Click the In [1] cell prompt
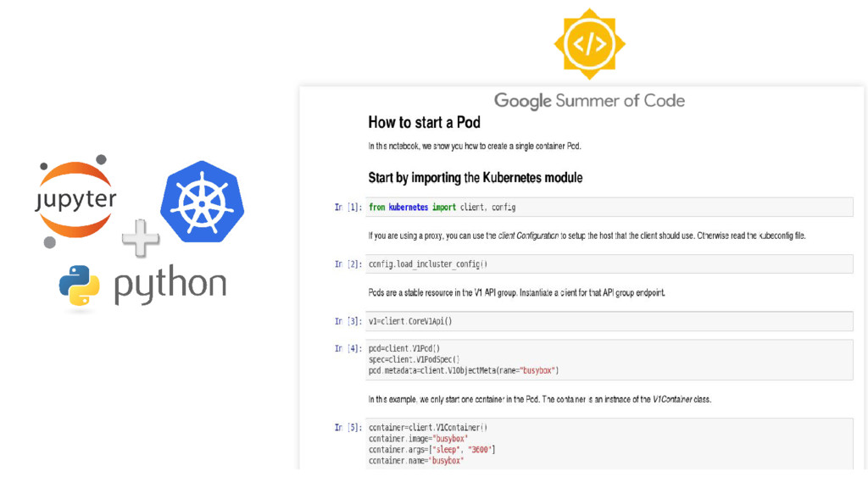This screenshot has height=488, width=868. point(348,207)
